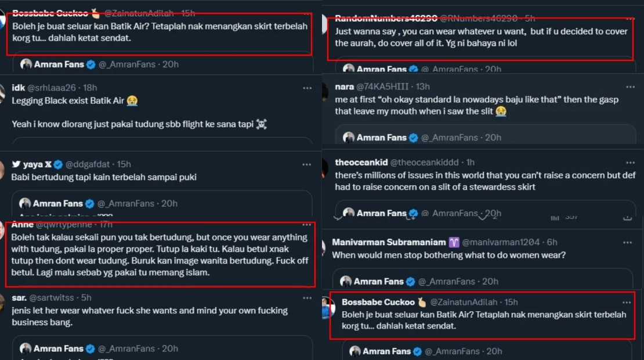Click the bird icon before yaya's name
Image resolution: width=644 pixels, height=360 pixels.
click(16, 164)
